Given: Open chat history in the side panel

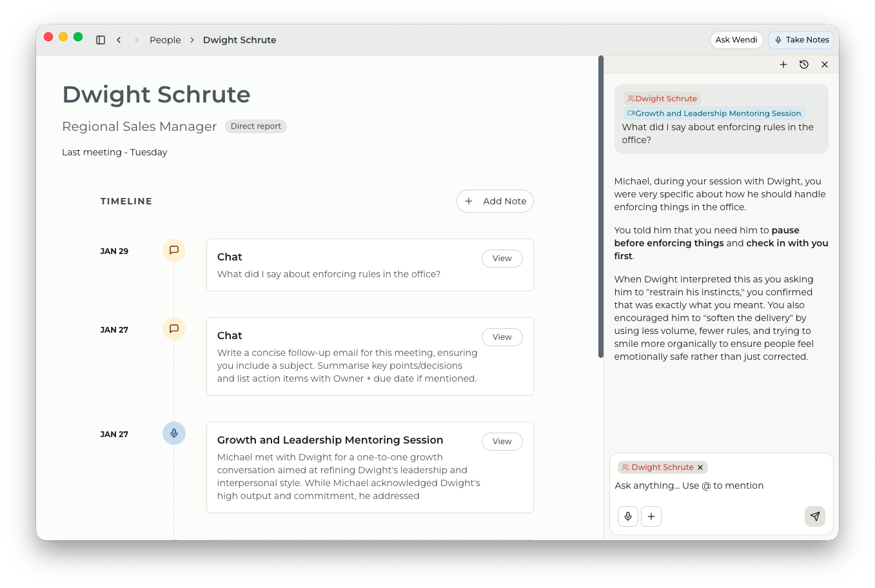Looking at the screenshot, I should pos(804,64).
